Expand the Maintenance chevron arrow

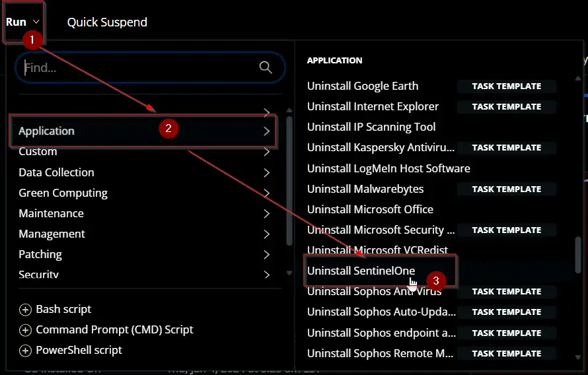pyautogui.click(x=267, y=213)
